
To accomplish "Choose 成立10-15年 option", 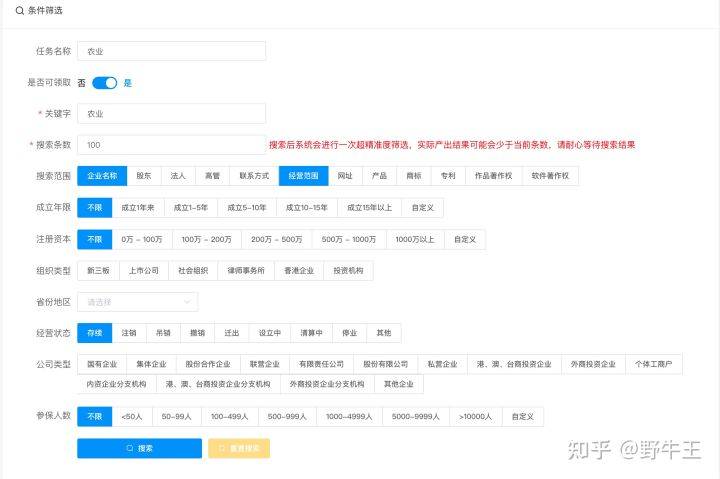I will click(307, 208).
